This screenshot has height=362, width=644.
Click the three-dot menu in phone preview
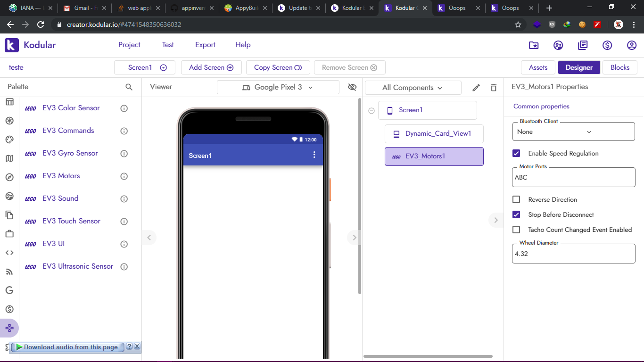(314, 155)
